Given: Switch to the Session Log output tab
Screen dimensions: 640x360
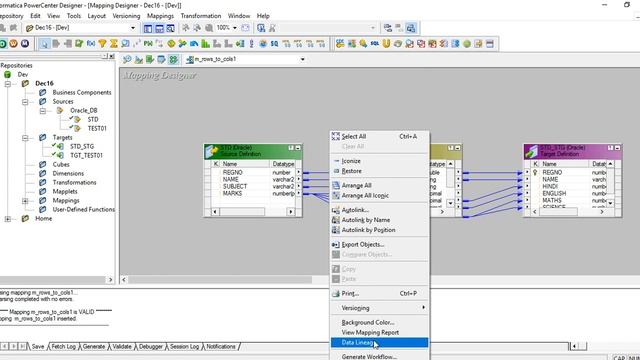Looking at the screenshot, I should click(184, 347).
